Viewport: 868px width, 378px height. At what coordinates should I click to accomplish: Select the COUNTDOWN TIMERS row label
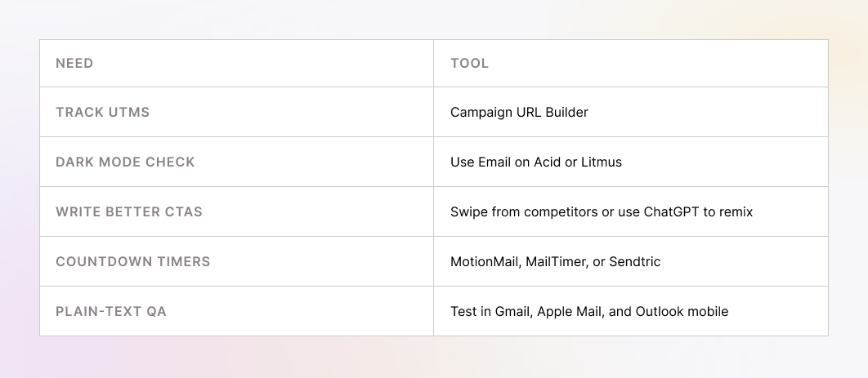pyautogui.click(x=132, y=262)
